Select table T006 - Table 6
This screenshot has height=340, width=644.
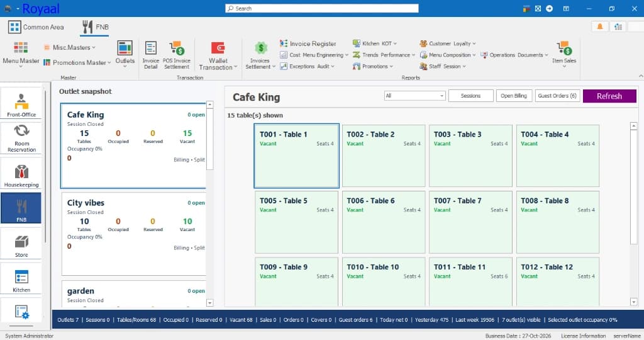[x=384, y=222]
